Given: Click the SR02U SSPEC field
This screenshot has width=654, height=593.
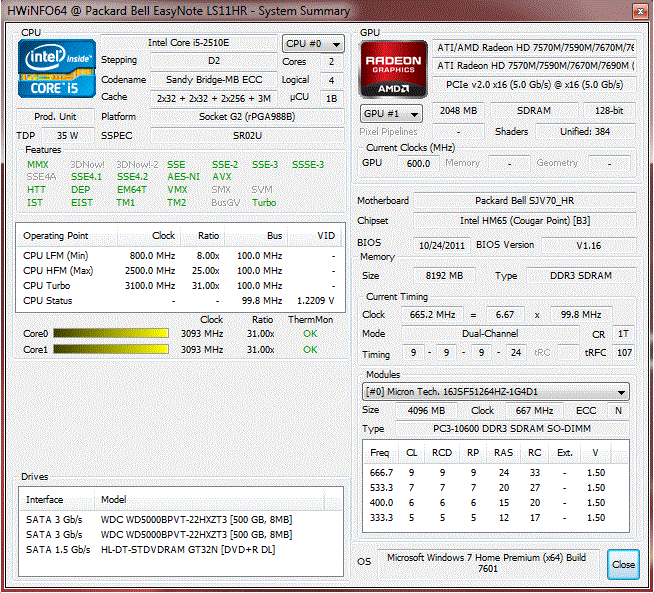Looking at the screenshot, I should (247, 136).
